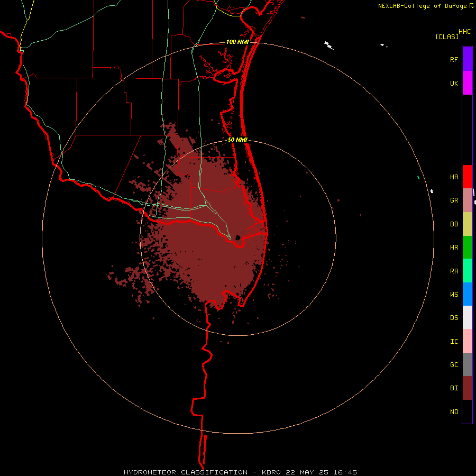
Task: Click the black radar site dot
Action: pyautogui.click(x=238, y=237)
